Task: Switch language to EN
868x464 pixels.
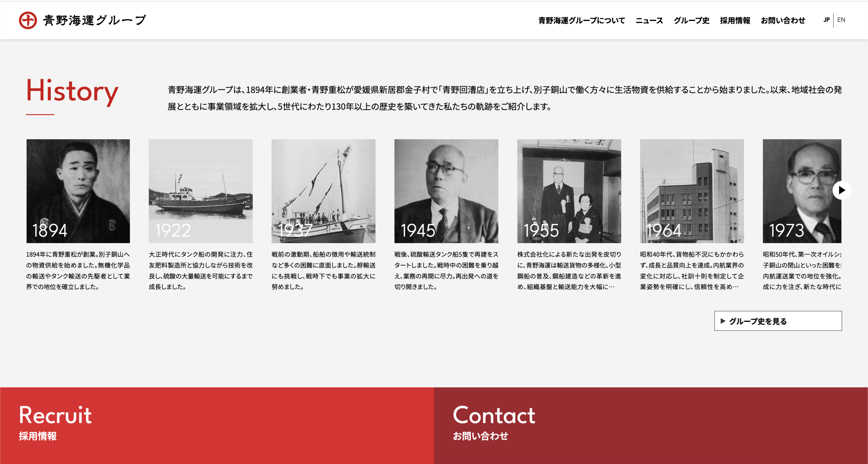Action: click(x=841, y=20)
